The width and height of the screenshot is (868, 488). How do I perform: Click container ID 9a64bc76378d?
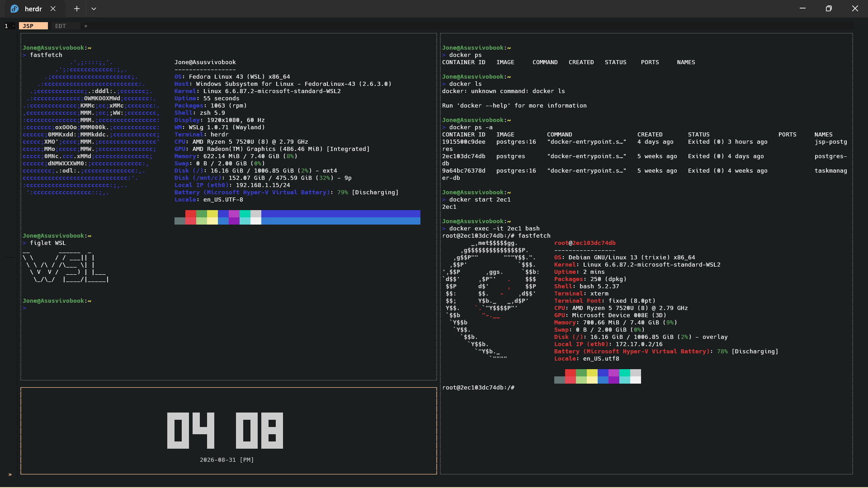point(464,171)
